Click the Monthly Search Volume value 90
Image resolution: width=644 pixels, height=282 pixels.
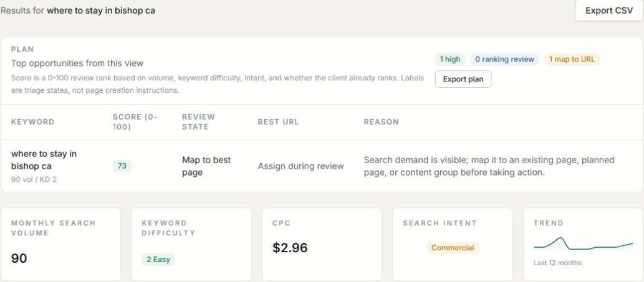pyautogui.click(x=19, y=258)
